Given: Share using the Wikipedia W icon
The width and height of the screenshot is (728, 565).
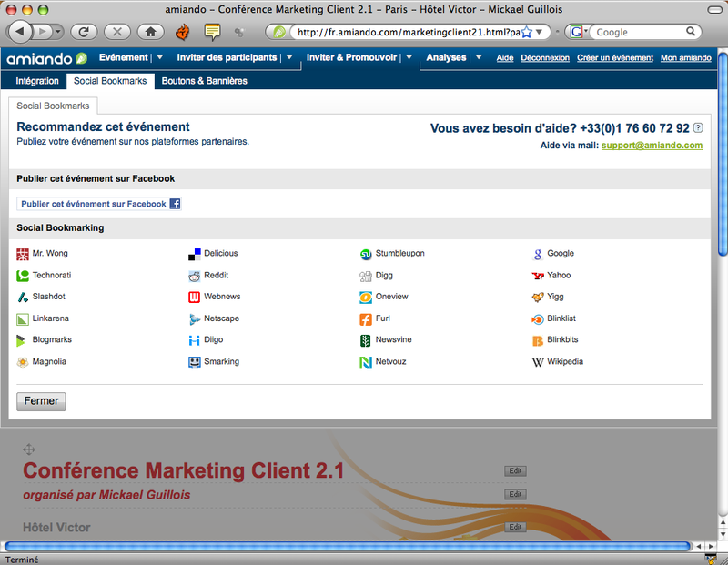Looking at the screenshot, I should coord(538,362).
